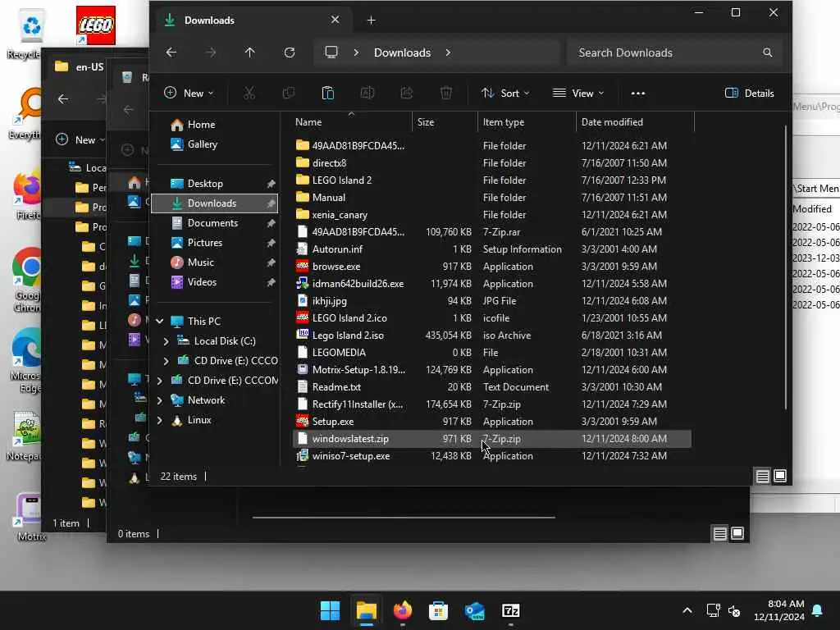The height and width of the screenshot is (630, 840).
Task: Click the Rename toolbar icon
Action: [367, 94]
